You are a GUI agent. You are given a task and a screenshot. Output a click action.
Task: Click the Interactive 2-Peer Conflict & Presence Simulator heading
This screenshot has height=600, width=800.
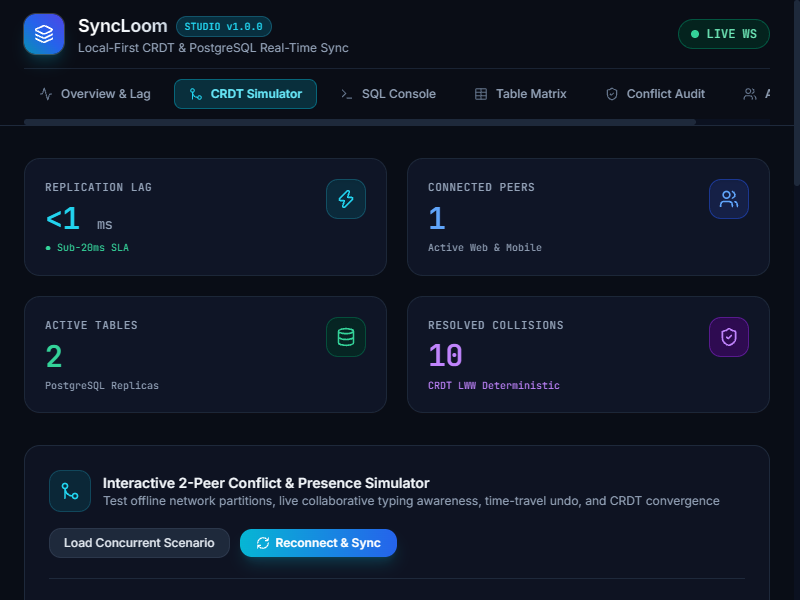(x=266, y=483)
